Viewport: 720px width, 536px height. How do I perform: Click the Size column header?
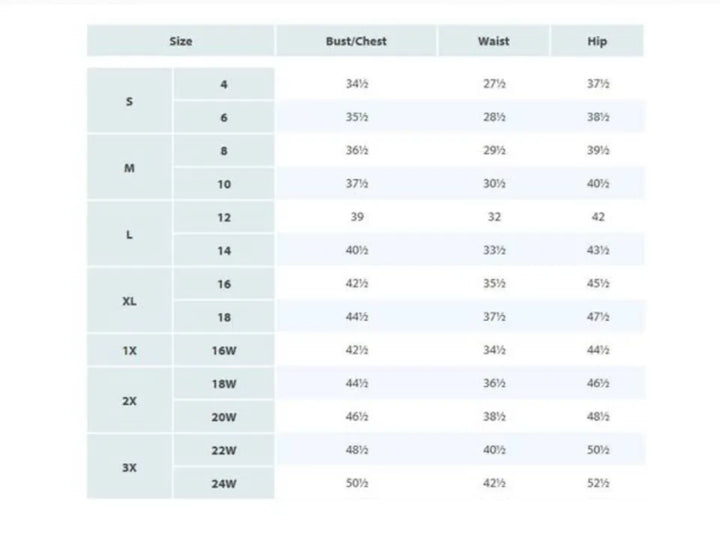(x=180, y=41)
